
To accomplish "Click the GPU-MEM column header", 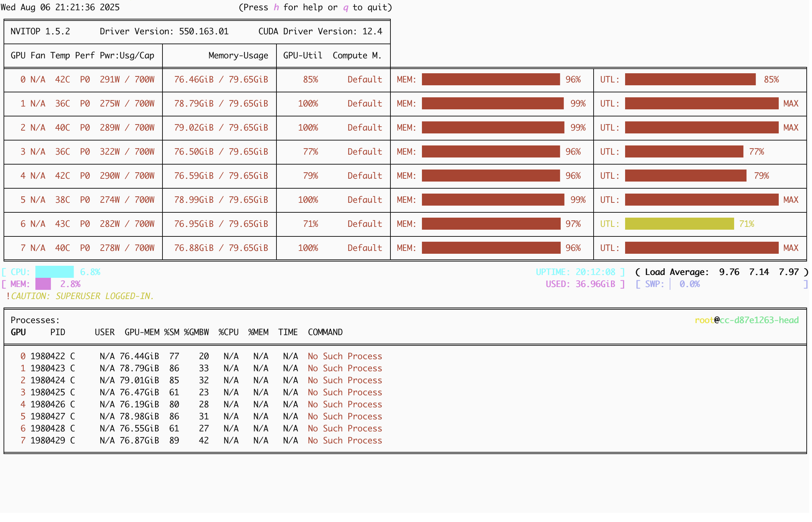I will pos(142,332).
